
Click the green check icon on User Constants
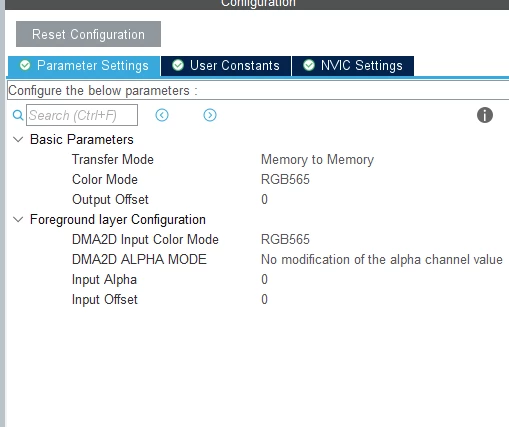pyautogui.click(x=178, y=65)
